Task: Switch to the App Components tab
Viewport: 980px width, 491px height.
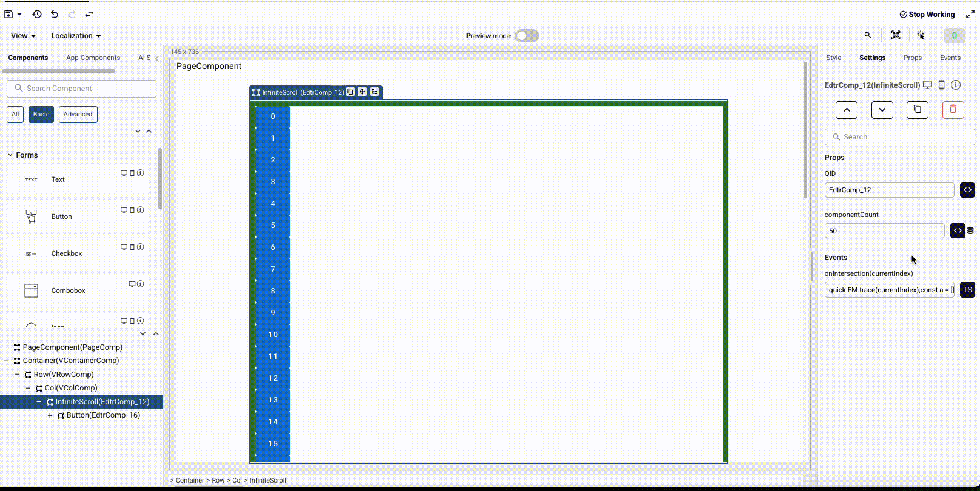Action: click(93, 58)
